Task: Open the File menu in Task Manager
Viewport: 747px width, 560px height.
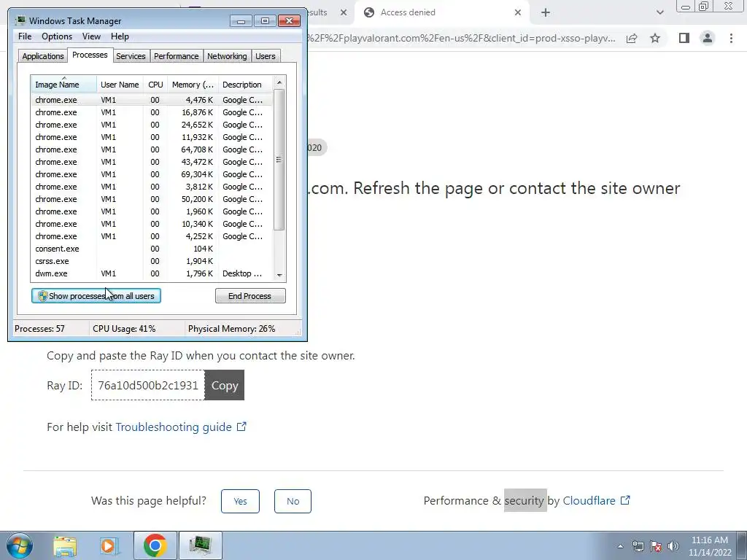Action: coord(25,36)
